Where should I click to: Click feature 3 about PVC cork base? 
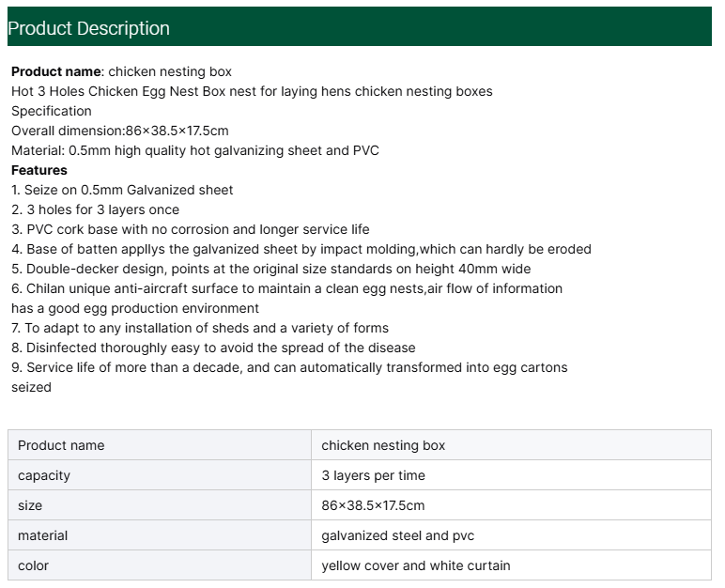click(191, 229)
